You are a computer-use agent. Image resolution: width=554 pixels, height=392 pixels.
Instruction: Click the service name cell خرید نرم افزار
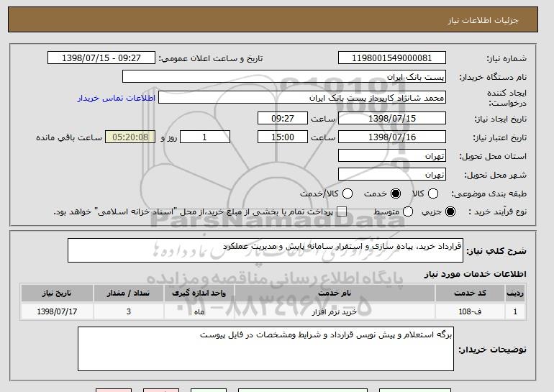coord(335,311)
